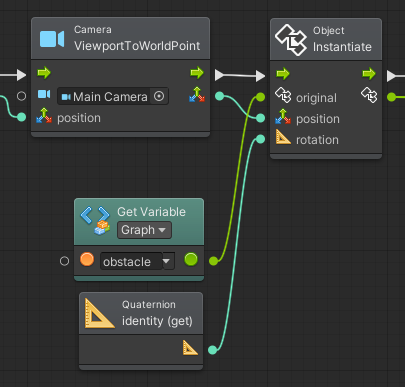Click the rotation ruler icon on Instantiate
Screen dimensions: 405x387
point(283,137)
